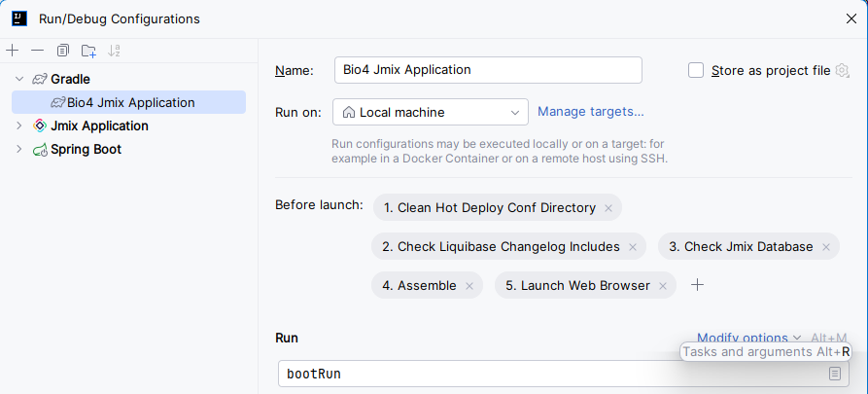Click gear icon next to Store as project file
The width and height of the screenshot is (868, 394).
pyautogui.click(x=842, y=70)
